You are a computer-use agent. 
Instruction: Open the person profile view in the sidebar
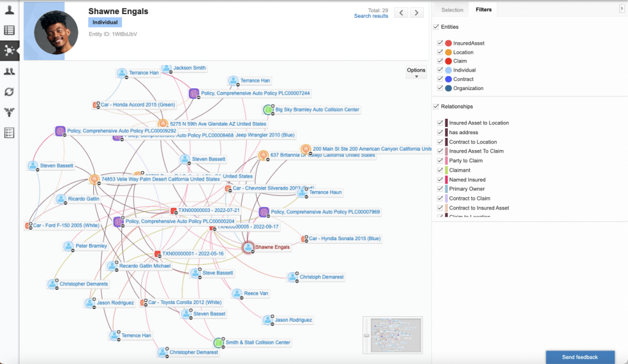coord(9,9)
